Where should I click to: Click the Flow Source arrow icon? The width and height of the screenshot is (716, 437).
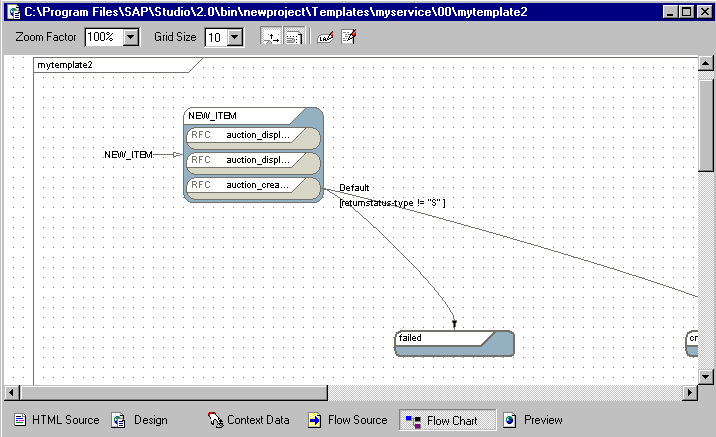[x=315, y=420]
